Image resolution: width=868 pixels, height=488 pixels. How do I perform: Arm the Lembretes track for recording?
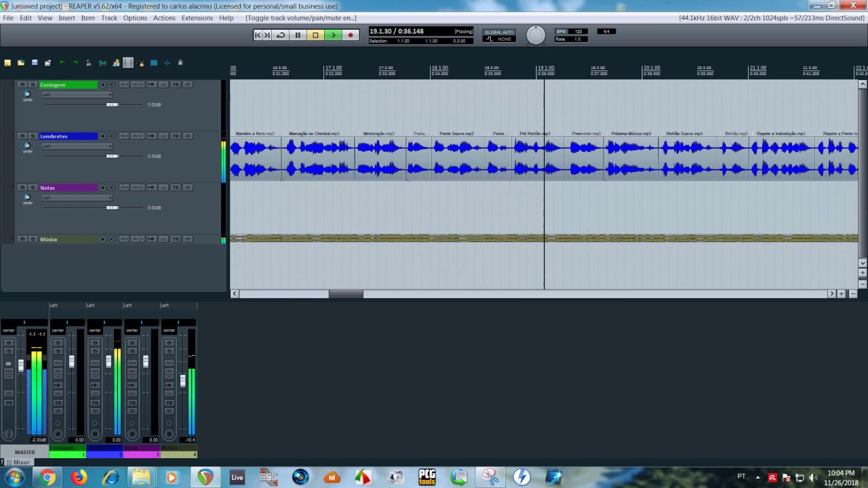click(x=103, y=136)
